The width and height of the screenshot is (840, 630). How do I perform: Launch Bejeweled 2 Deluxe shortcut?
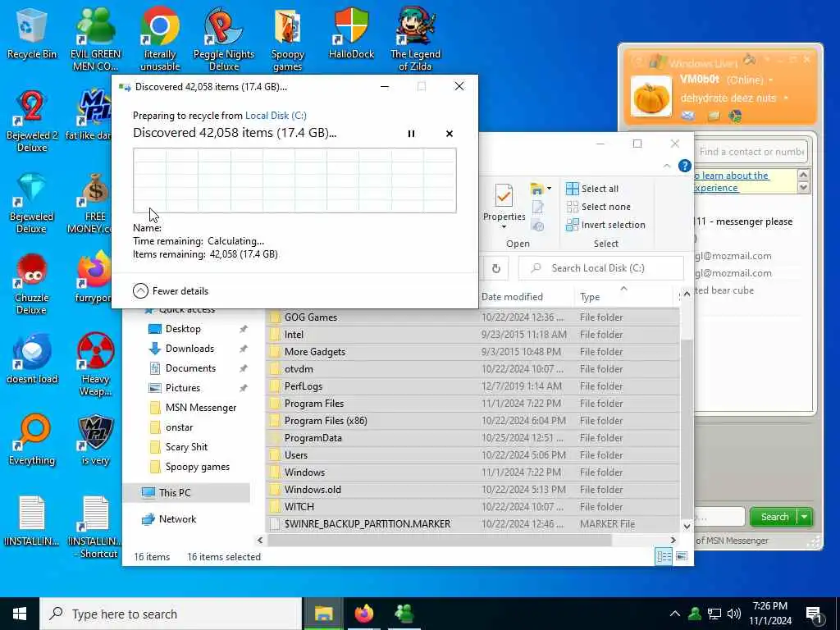pyautogui.click(x=31, y=121)
